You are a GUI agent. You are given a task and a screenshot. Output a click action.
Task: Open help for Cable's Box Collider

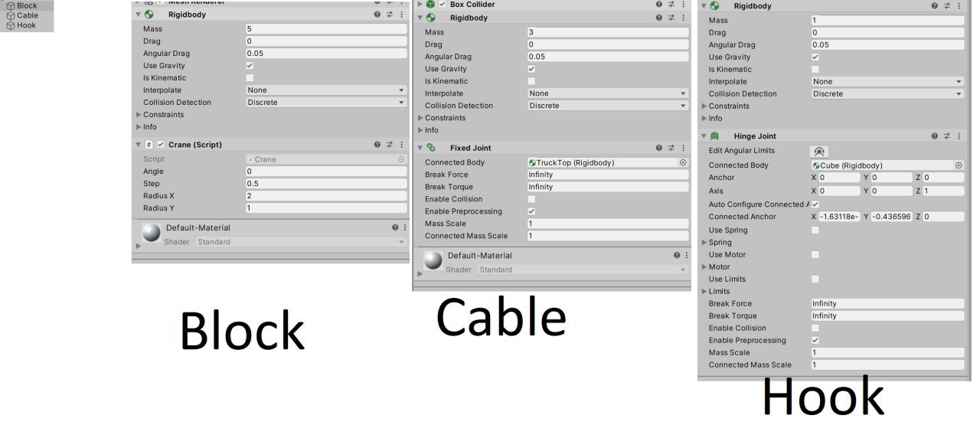[659, 5]
